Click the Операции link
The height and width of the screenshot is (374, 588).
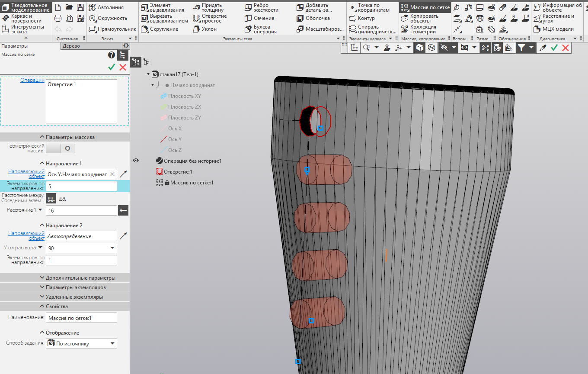coord(32,80)
